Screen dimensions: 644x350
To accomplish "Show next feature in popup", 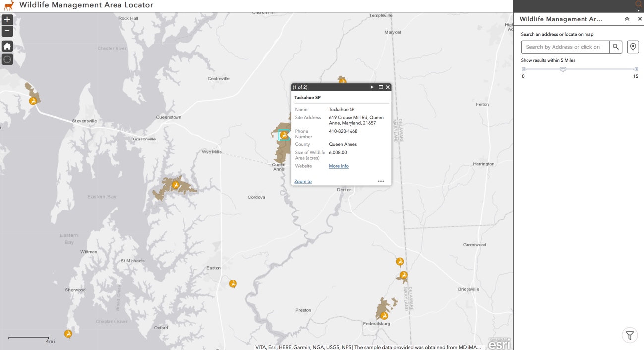I will click(x=372, y=87).
